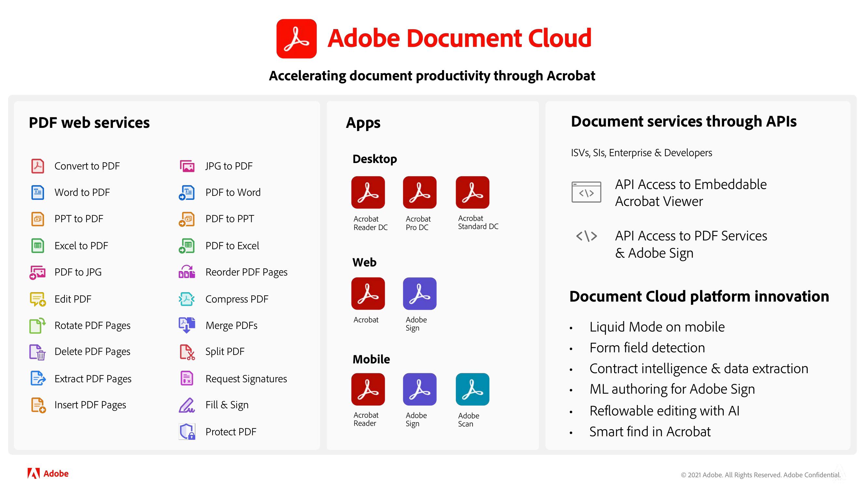Open the purple Adobe Sign web app icon
Viewport: 868px width, 488px height.
coord(420,294)
